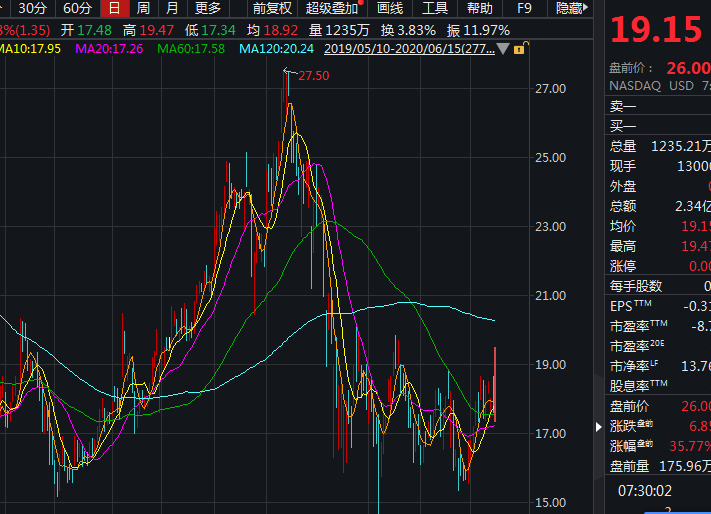Click the F9 button
The width and height of the screenshot is (711, 514).
527,8
